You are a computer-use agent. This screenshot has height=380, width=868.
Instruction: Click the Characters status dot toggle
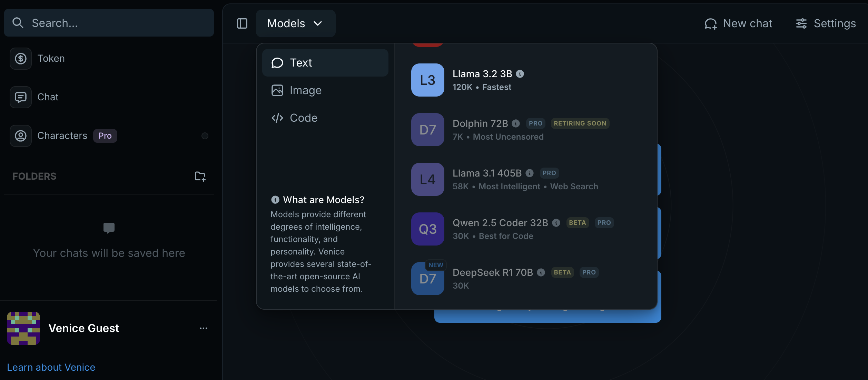coord(205,136)
